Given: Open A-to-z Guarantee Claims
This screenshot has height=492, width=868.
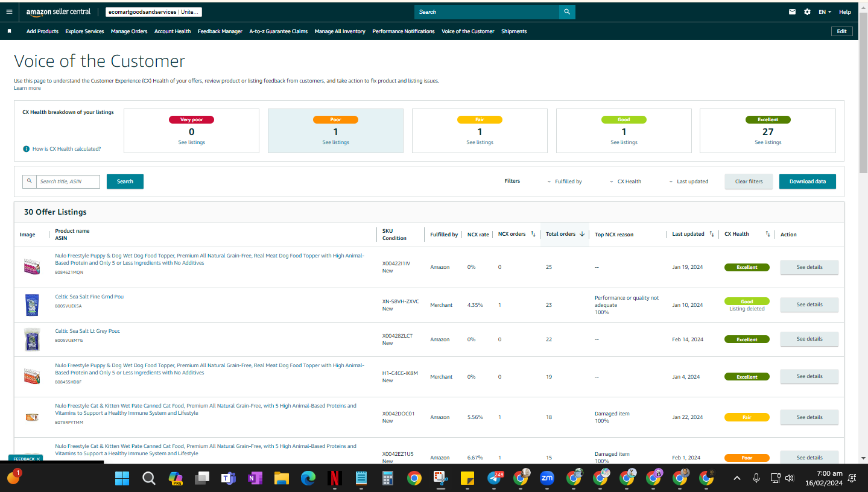Looking at the screenshot, I should [279, 31].
